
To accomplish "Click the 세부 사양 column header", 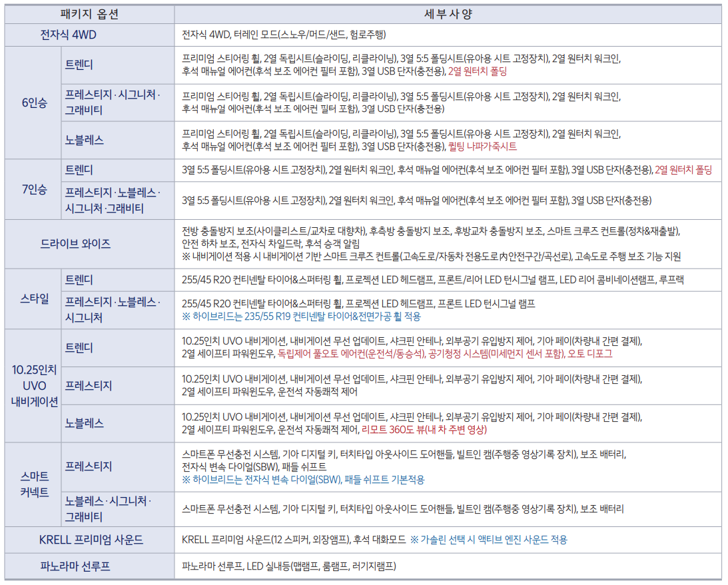I will point(450,13).
